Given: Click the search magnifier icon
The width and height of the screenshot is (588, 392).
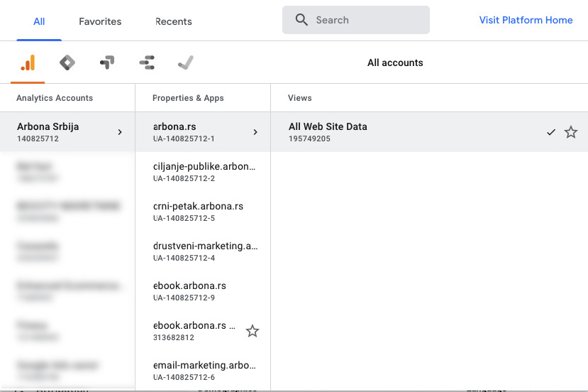Looking at the screenshot, I should coord(301,20).
